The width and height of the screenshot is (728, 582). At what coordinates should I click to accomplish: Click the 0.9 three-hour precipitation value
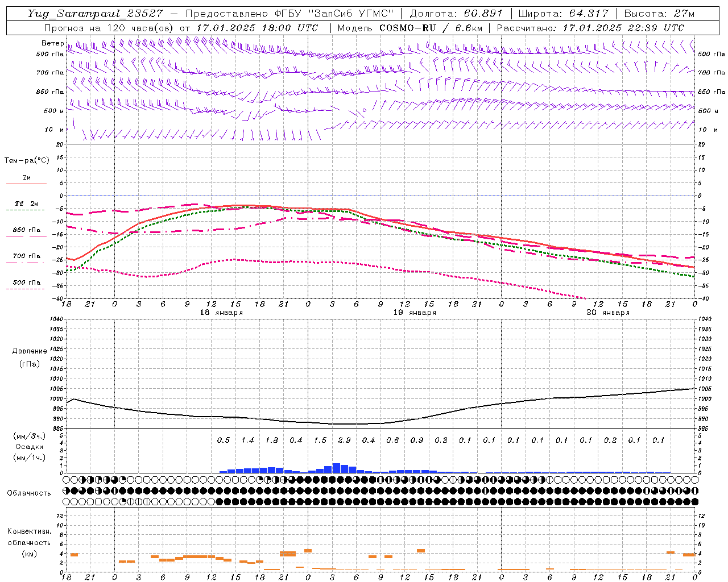[x=417, y=440]
